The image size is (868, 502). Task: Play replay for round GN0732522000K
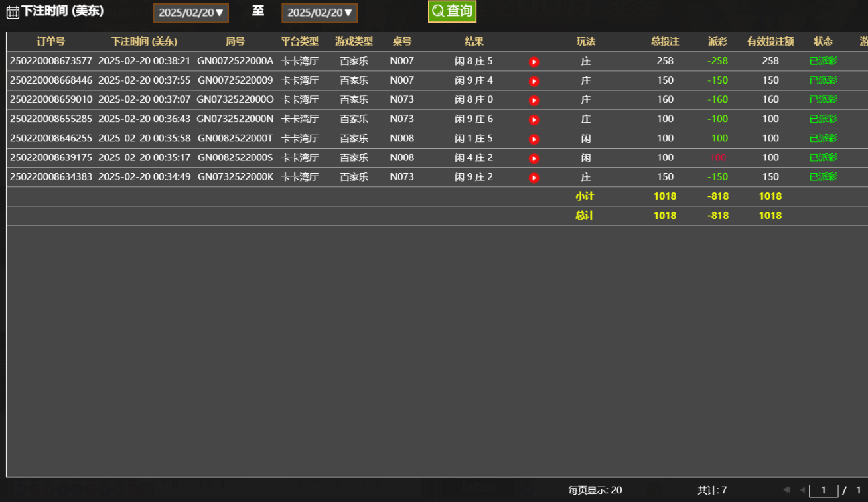pyautogui.click(x=534, y=178)
